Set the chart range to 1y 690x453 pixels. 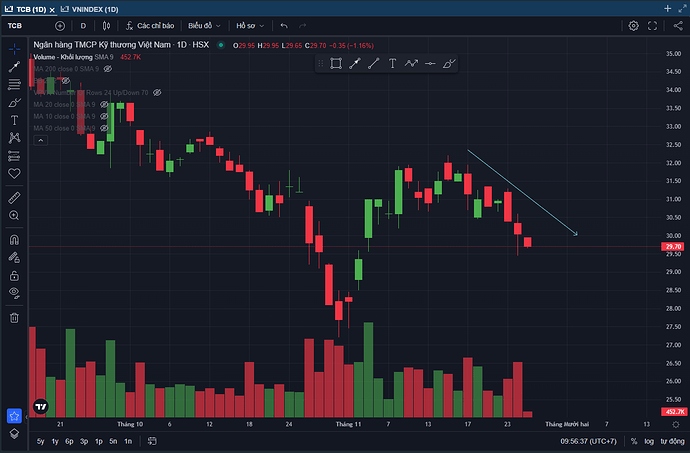[x=55, y=441]
